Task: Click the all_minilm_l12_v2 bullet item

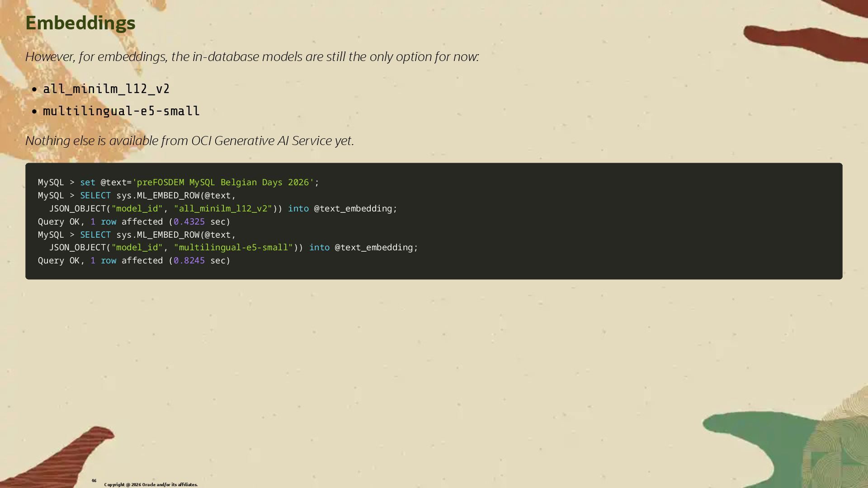Action: 106,89
